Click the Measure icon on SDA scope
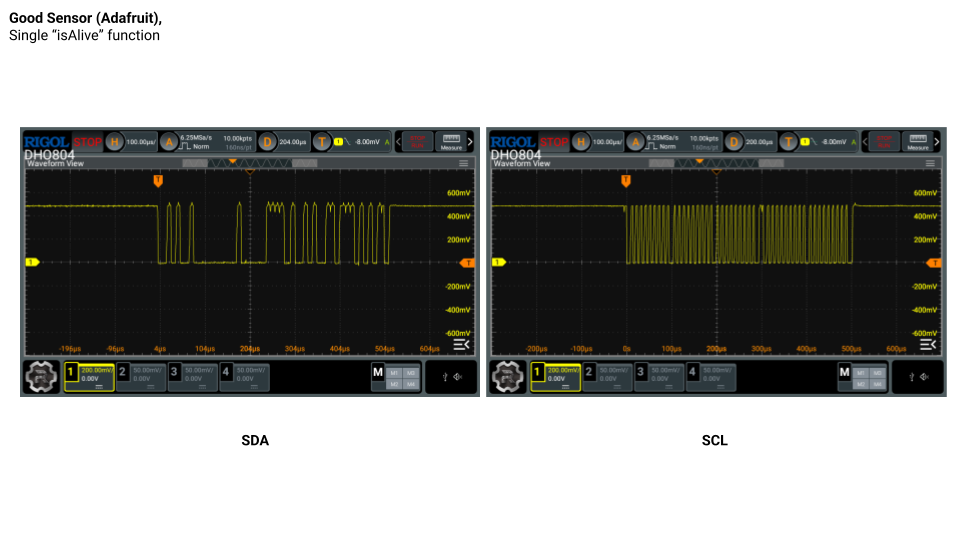The image size is (960, 540). pyautogui.click(x=451, y=141)
